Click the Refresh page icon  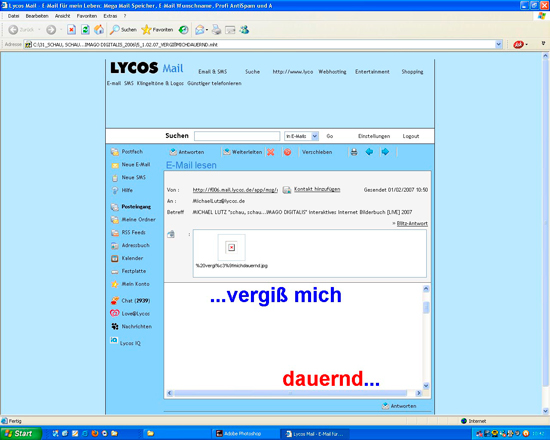[x=85, y=30]
